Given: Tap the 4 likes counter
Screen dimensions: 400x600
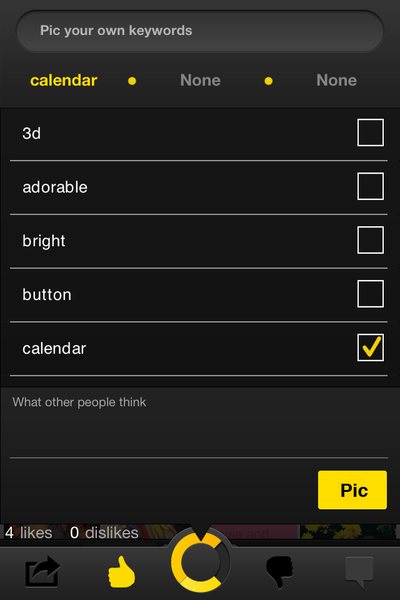Looking at the screenshot, I should tap(29, 533).
